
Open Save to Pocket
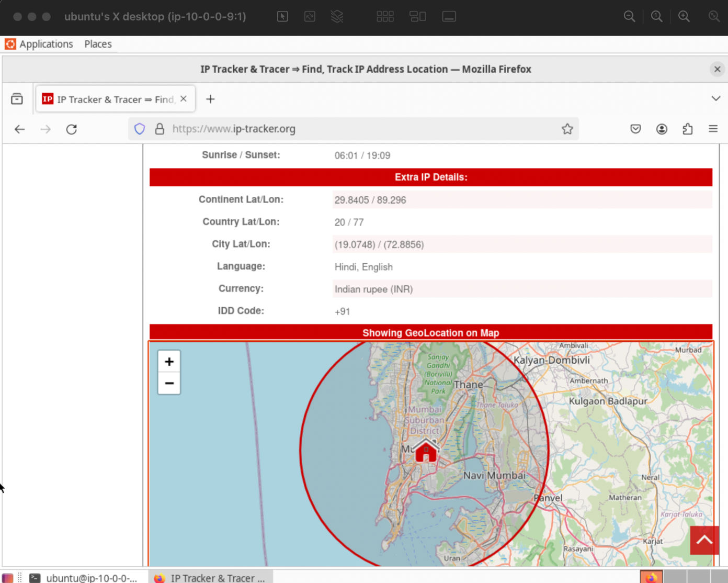coord(635,129)
